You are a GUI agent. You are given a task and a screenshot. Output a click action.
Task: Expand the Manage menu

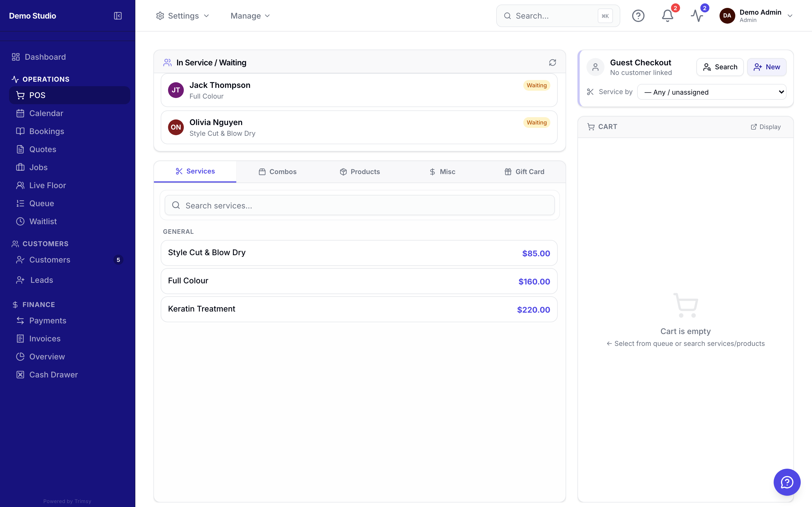tap(250, 16)
